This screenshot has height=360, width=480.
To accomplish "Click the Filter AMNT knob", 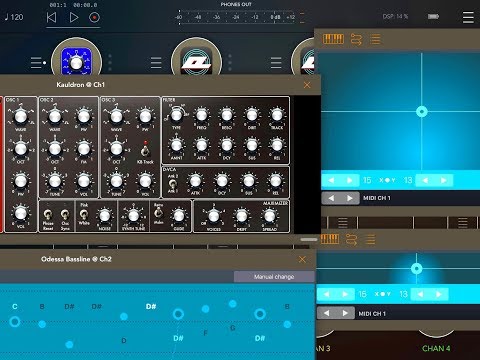I will 176,145.
